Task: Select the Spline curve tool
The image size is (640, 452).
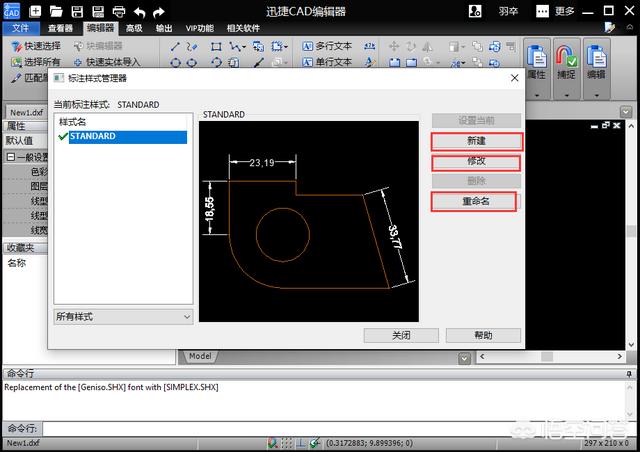Action: coord(192,47)
